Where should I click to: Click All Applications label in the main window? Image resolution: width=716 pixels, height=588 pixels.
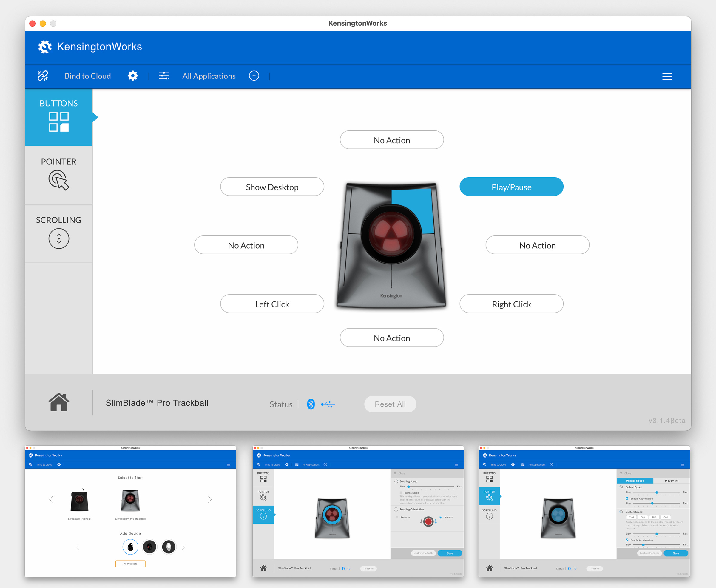coord(209,76)
